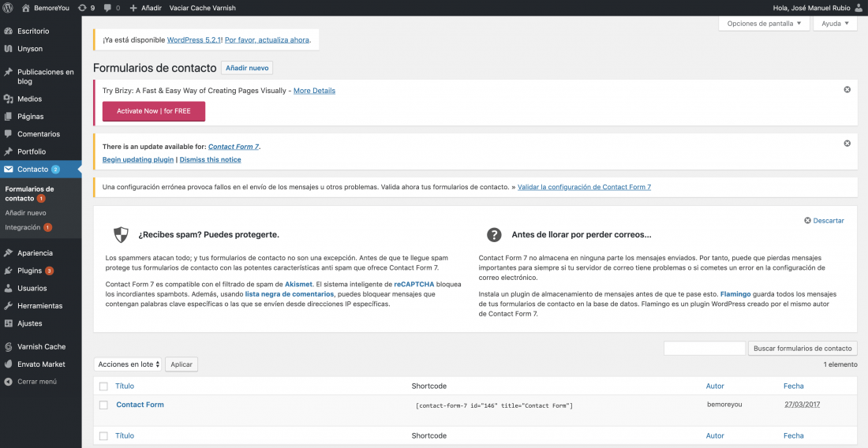Open the Akismet link
868x448 pixels.
tap(299, 284)
